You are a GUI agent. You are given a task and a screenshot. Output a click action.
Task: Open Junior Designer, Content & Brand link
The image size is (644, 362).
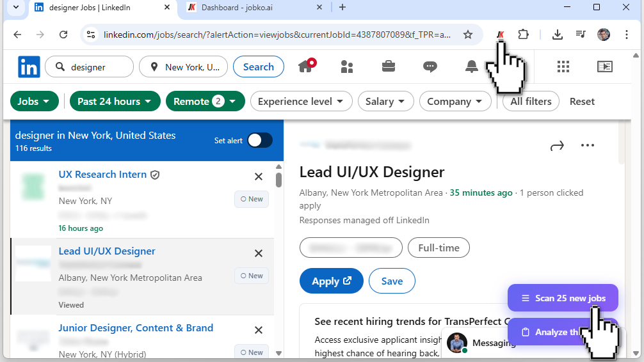[x=136, y=328]
